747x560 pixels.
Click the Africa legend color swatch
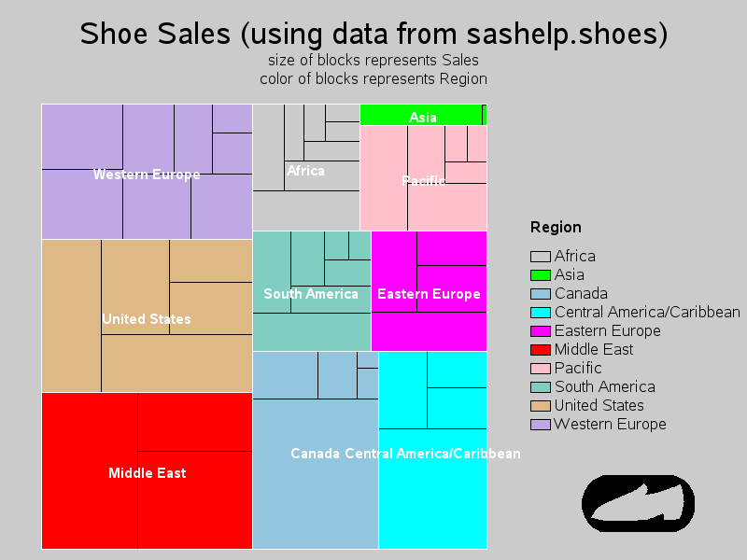(541, 257)
